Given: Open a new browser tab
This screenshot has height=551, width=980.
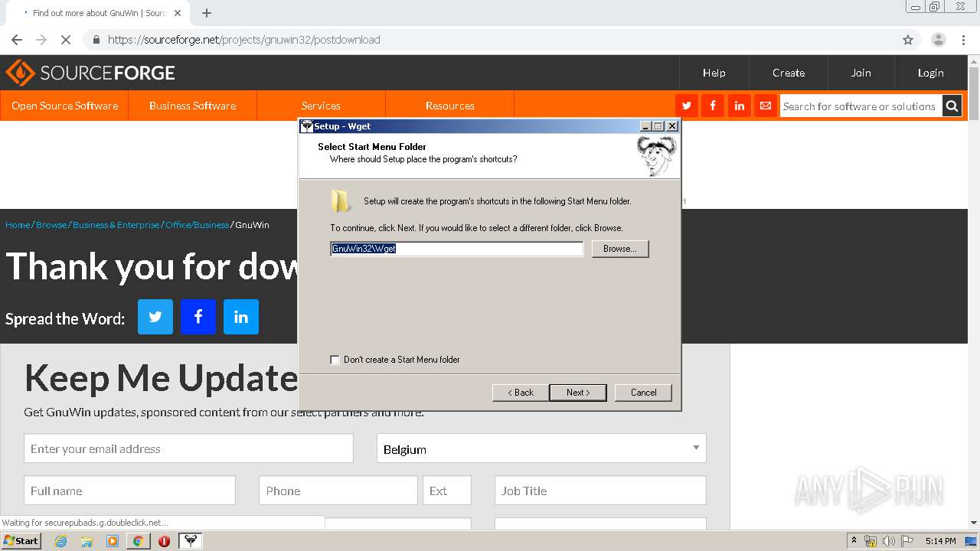Looking at the screenshot, I should pyautogui.click(x=207, y=13).
